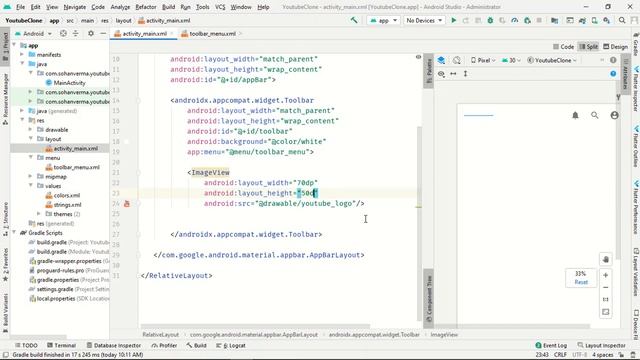Screen dimensions: 640x360
Task: Expand the mipmap folder
Action: (x=31, y=177)
